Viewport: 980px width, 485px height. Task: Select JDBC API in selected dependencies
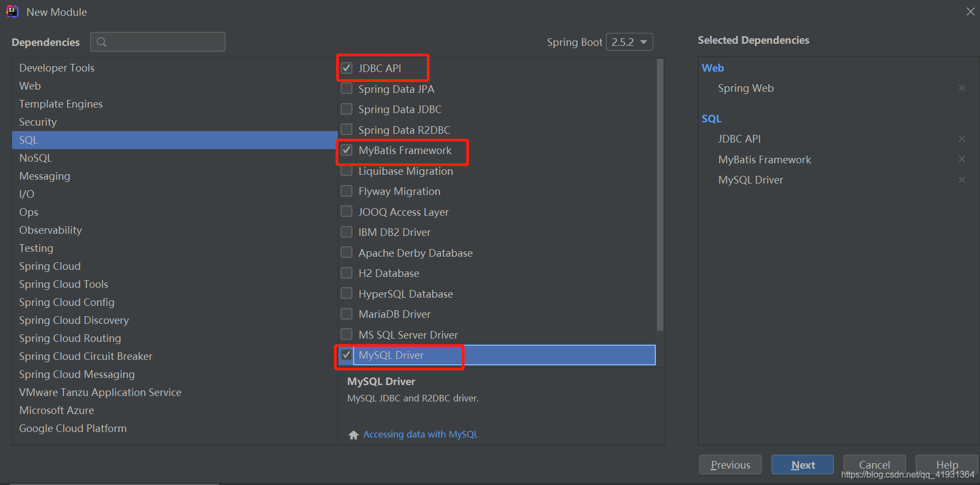pyautogui.click(x=739, y=139)
